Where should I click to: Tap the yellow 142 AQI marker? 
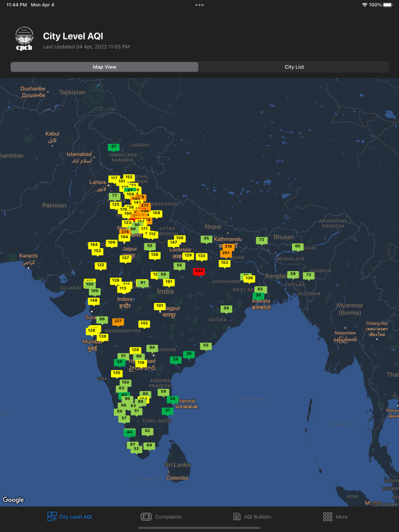[144, 324]
